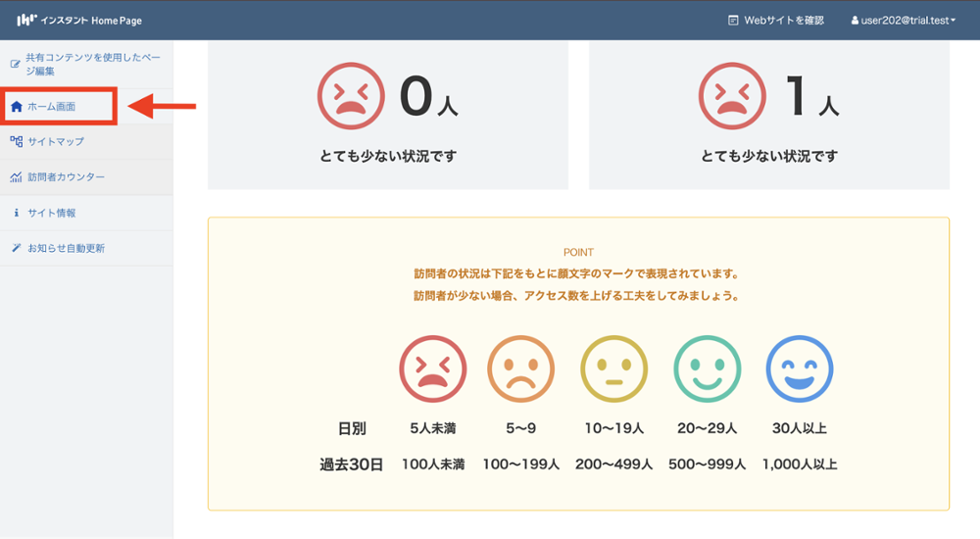Go to 訪問者カウンター menu item
Screen dimensions: 980x539
[66, 177]
